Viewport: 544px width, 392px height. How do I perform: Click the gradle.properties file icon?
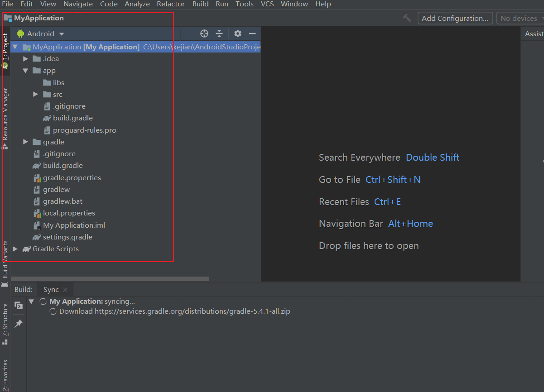pos(37,178)
